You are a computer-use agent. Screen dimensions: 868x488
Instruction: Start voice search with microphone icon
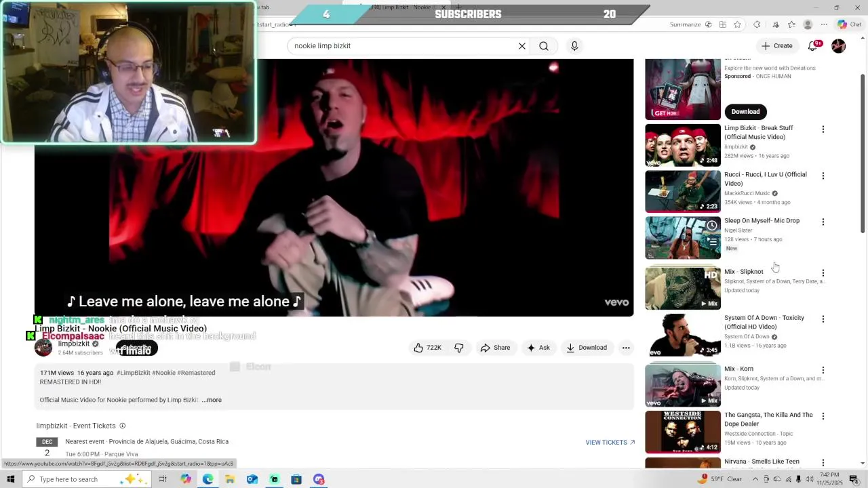(574, 46)
